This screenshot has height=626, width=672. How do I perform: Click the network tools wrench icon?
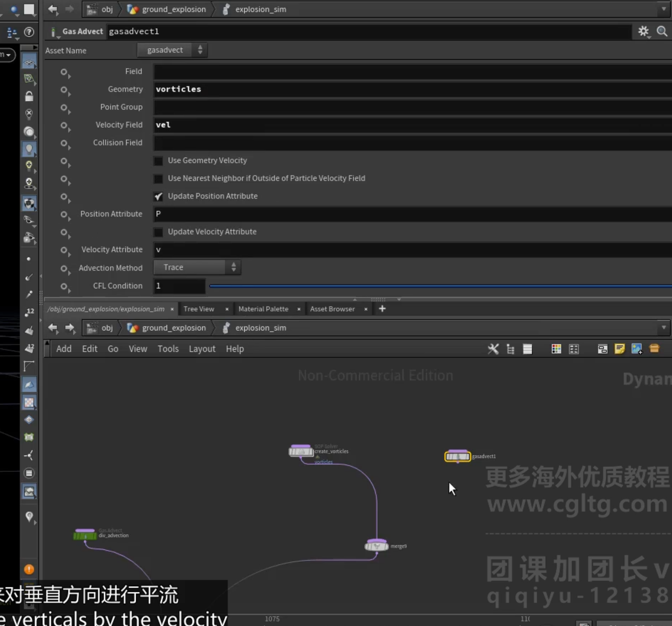click(493, 349)
